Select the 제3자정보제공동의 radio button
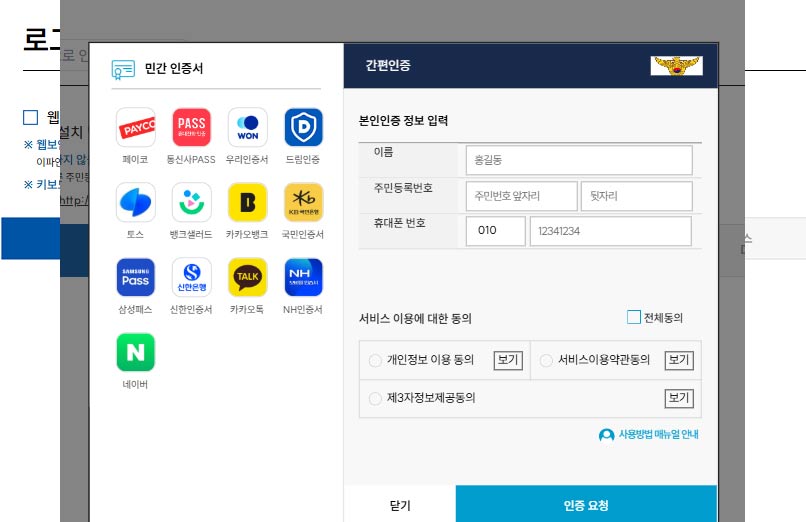 [x=375, y=399]
